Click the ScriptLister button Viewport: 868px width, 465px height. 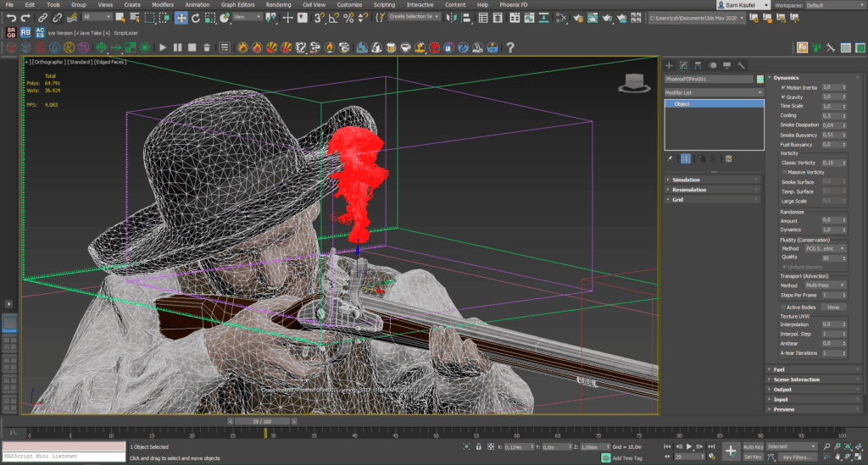(x=125, y=33)
